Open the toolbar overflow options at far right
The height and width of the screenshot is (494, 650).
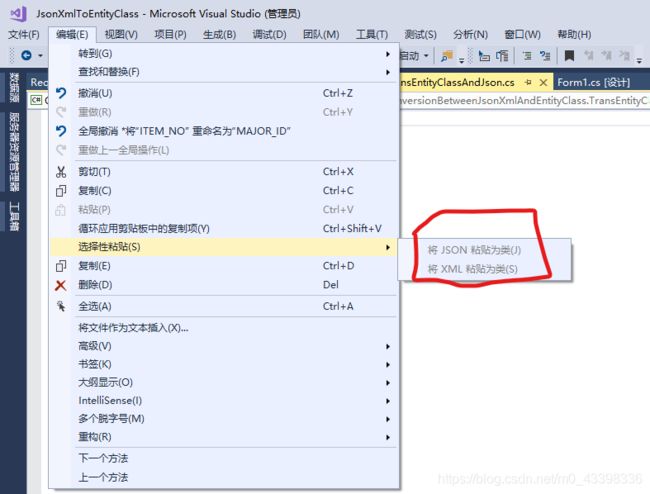coord(639,61)
